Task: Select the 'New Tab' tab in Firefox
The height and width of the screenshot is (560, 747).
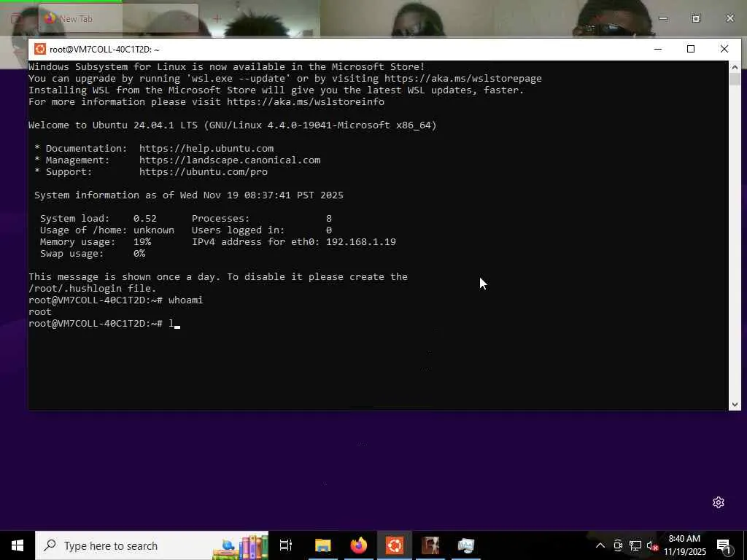Action: click(118, 18)
